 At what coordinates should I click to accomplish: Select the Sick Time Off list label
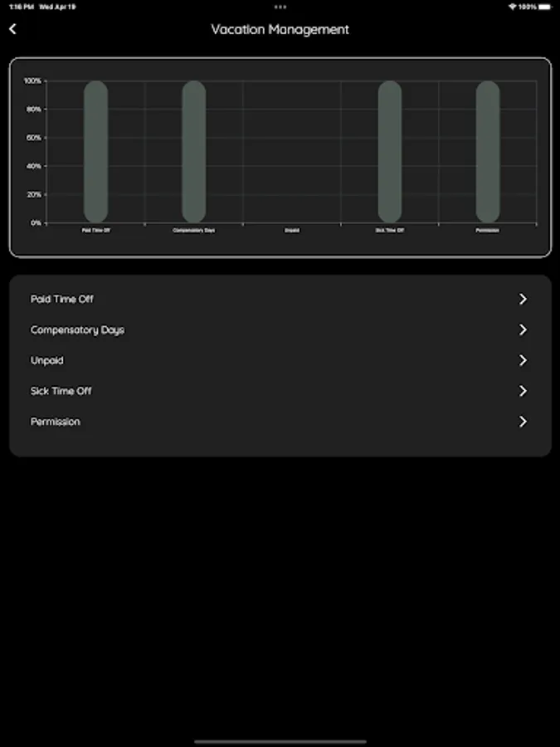pyautogui.click(x=61, y=391)
